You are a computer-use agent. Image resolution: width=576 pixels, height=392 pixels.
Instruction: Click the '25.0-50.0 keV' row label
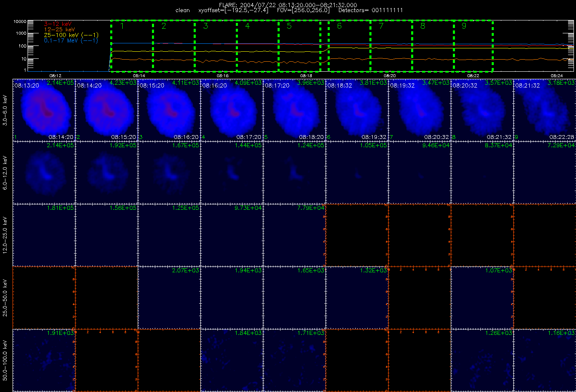(5, 298)
